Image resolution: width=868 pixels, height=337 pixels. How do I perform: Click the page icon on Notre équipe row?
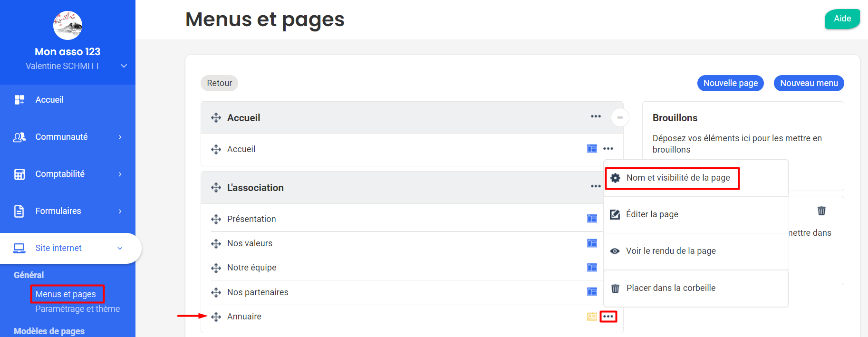point(592,267)
